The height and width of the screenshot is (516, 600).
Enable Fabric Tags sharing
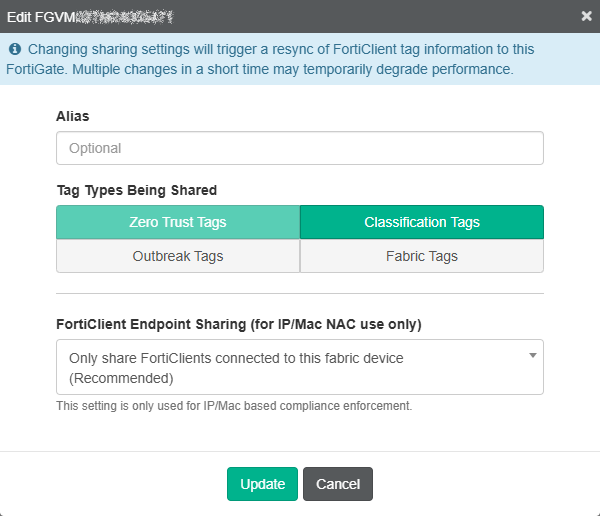point(422,256)
